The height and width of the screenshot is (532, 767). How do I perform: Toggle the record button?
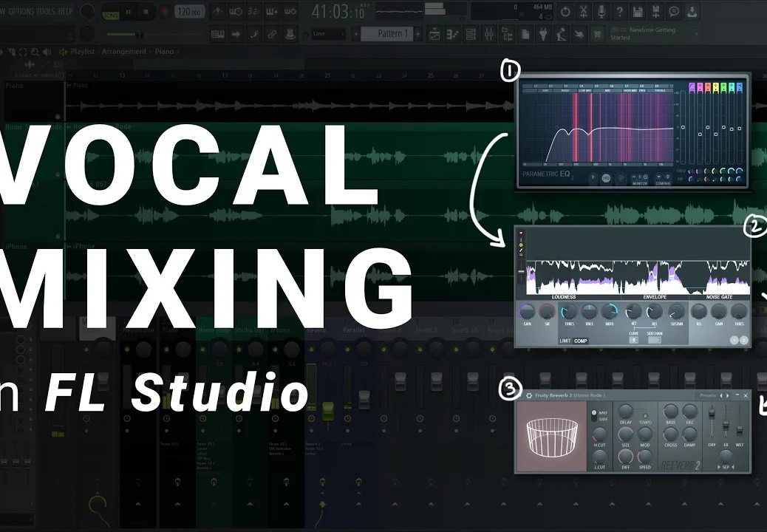pyautogui.click(x=165, y=13)
